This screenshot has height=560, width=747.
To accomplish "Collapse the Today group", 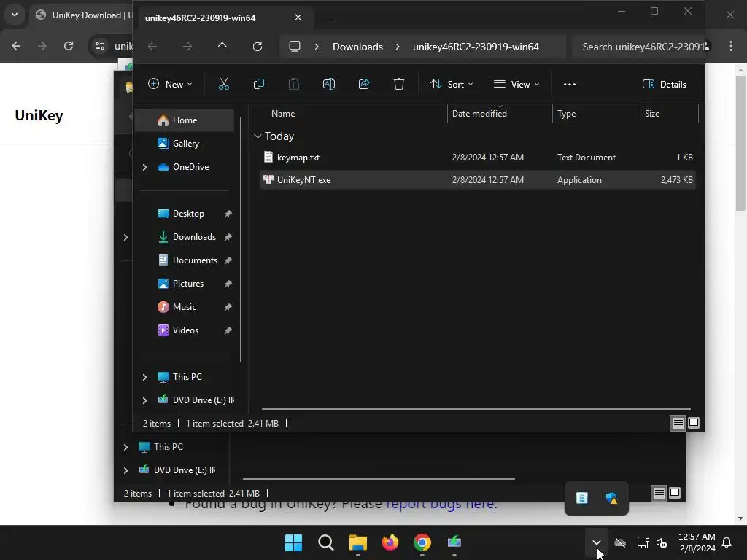I will point(258,136).
